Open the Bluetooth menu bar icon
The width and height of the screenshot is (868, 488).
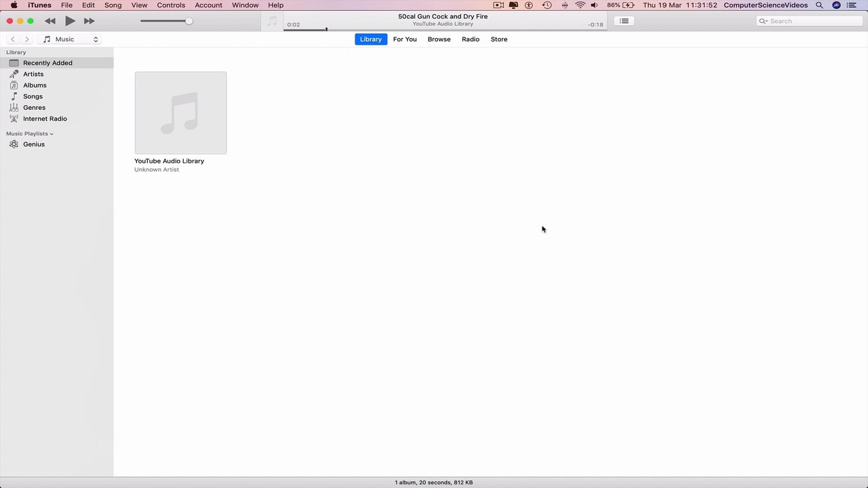(564, 5)
